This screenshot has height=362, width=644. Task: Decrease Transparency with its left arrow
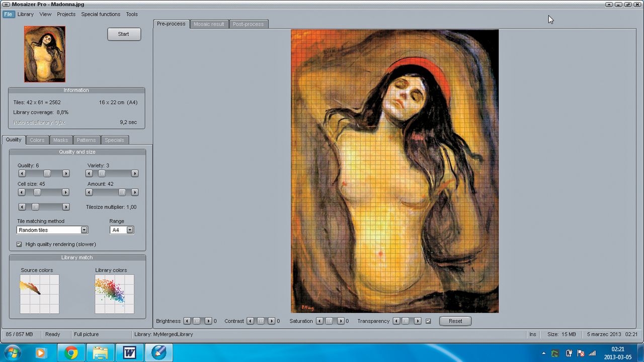pyautogui.click(x=396, y=321)
